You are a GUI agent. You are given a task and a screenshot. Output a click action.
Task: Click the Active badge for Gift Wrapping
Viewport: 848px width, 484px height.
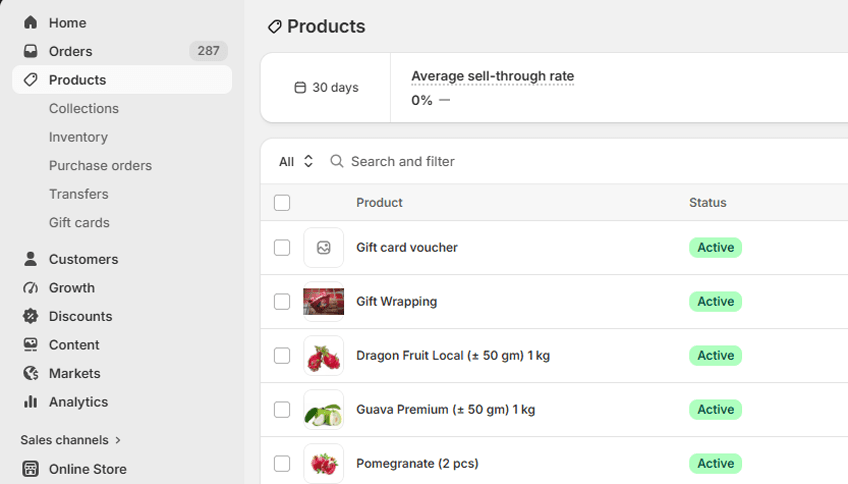tap(716, 302)
